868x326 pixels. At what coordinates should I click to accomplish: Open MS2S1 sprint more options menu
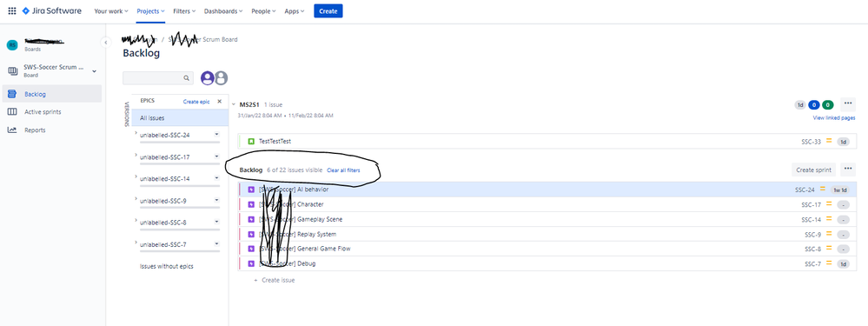click(x=847, y=103)
